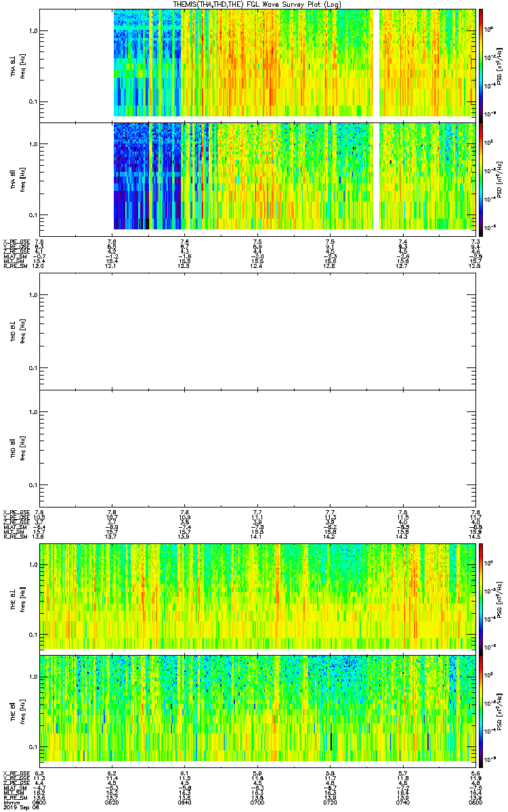
Task: Click the 1.0 tick label on the THA B-perpendicular axis
Action: point(33,31)
